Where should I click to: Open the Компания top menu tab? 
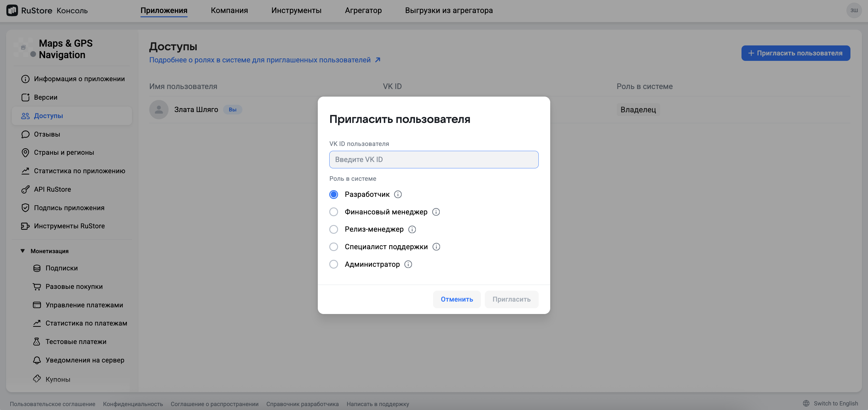click(x=229, y=11)
